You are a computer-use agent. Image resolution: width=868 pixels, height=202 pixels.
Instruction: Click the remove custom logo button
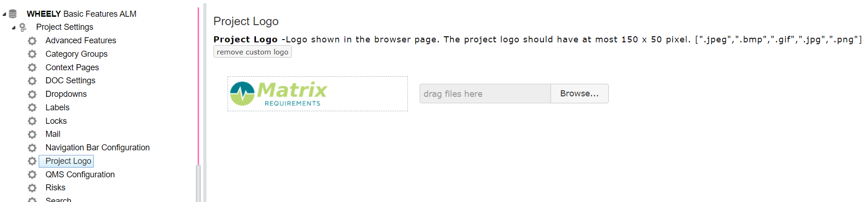click(253, 52)
